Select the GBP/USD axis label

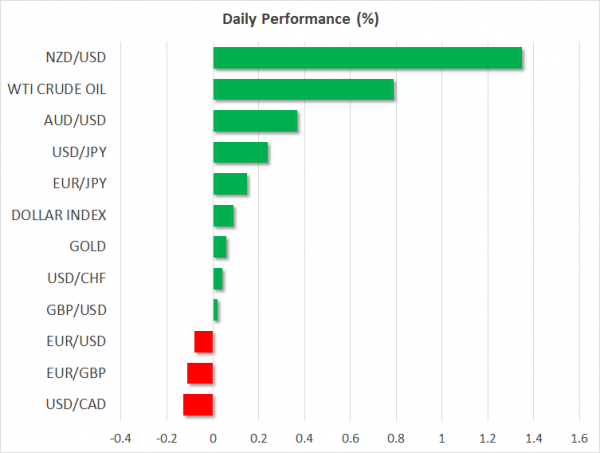click(78, 310)
